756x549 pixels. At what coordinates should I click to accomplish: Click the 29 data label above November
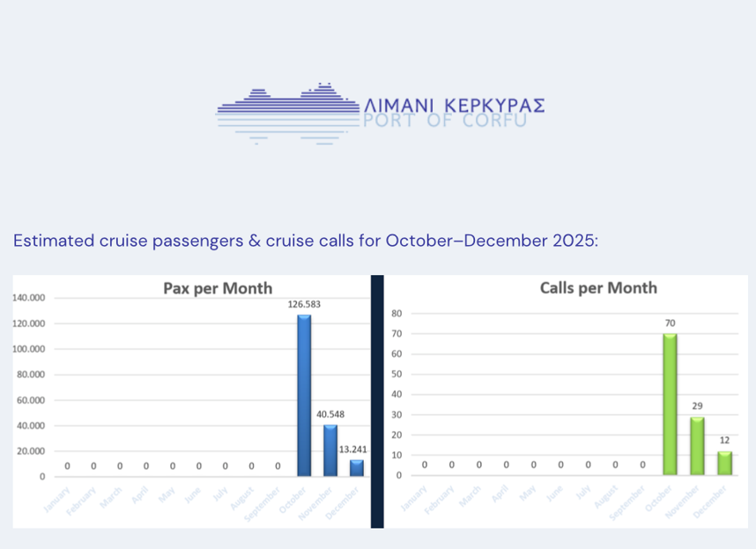[x=697, y=406]
